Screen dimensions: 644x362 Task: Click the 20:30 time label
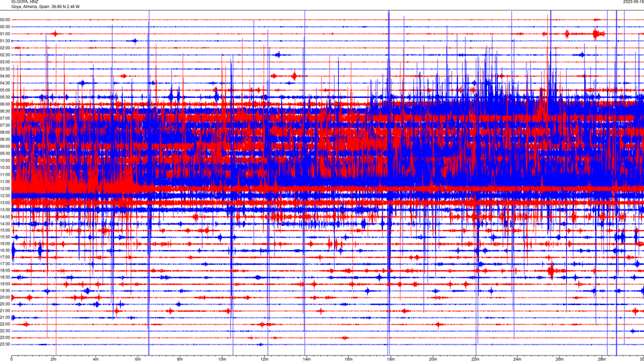(x=5, y=304)
